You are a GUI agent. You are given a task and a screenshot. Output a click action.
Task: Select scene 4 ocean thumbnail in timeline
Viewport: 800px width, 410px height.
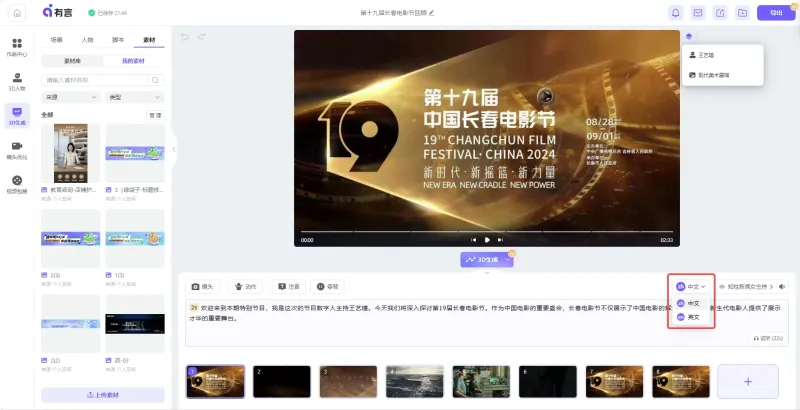tap(415, 381)
